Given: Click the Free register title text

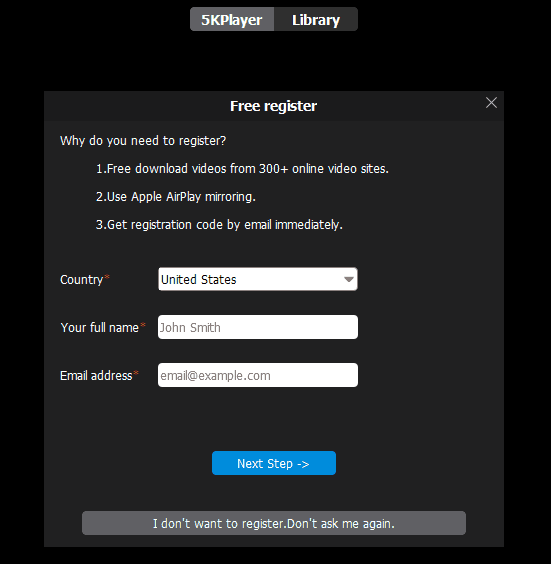Looking at the screenshot, I should click(273, 106).
